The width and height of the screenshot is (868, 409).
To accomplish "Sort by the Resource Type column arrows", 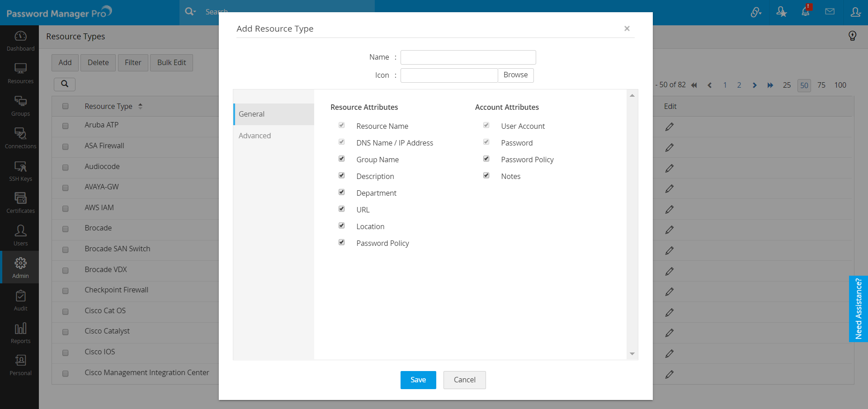I will point(140,106).
